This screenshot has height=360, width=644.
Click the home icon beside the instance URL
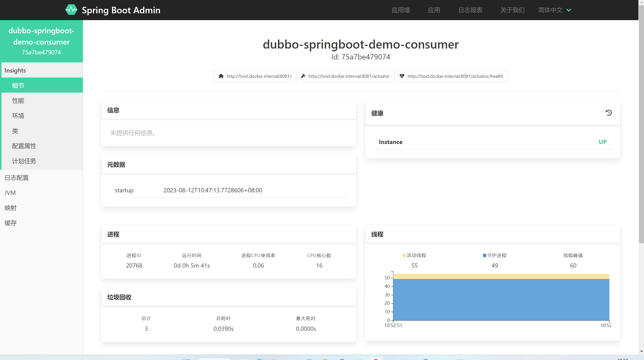221,76
